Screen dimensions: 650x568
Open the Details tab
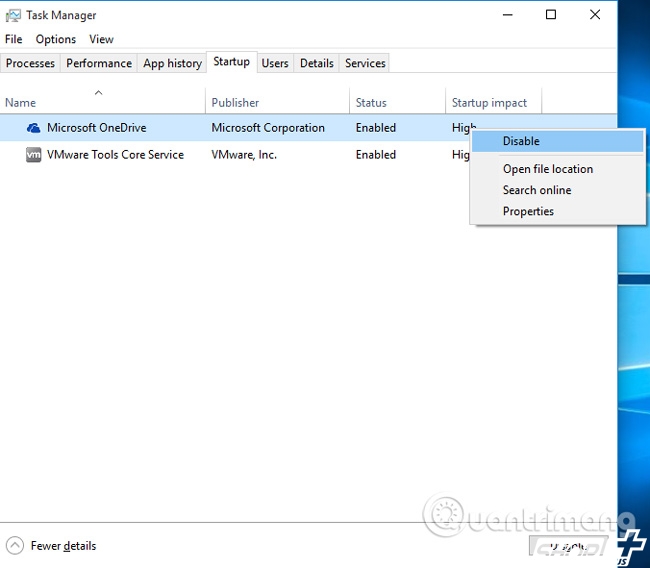(x=316, y=63)
